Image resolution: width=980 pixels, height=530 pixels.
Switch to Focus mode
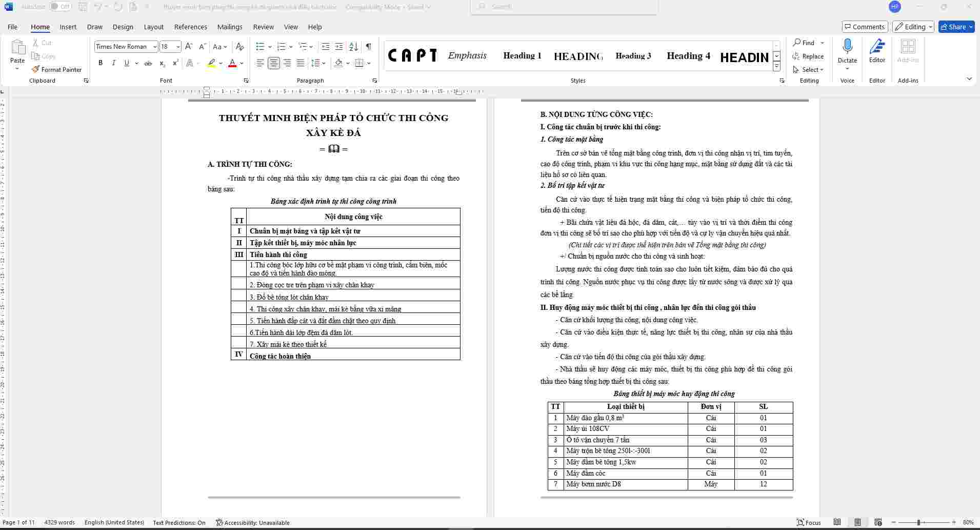pyautogui.click(x=809, y=522)
